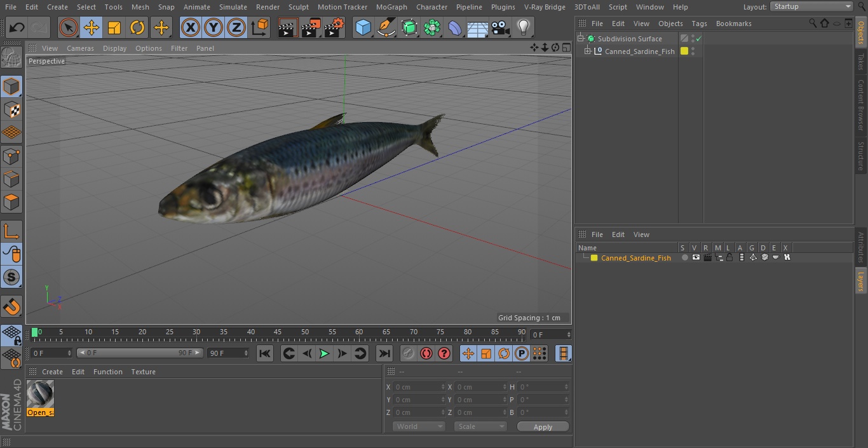Open material manager Texture menu
This screenshot has width=868, height=448.
pyautogui.click(x=143, y=372)
